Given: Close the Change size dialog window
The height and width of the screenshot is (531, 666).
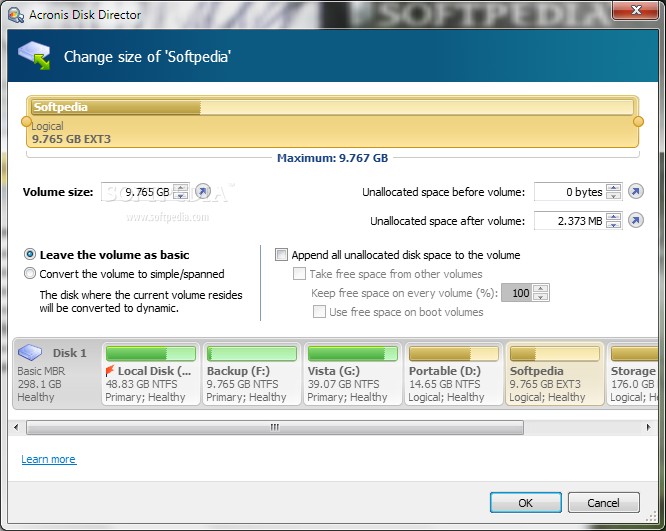Looking at the screenshot, I should pyautogui.click(x=636, y=9).
